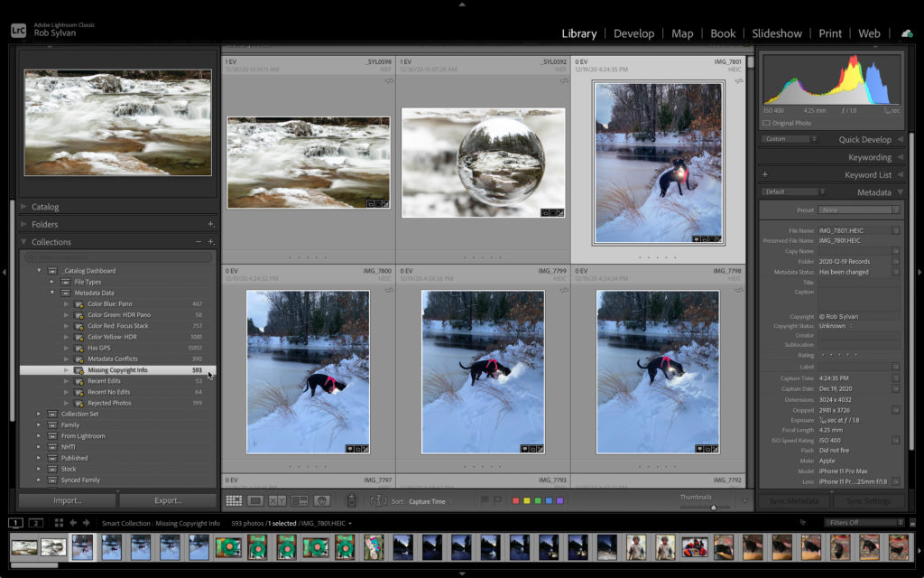Screen dimensions: 924x578
Task: Switch to the Develop module
Action: 633,33
